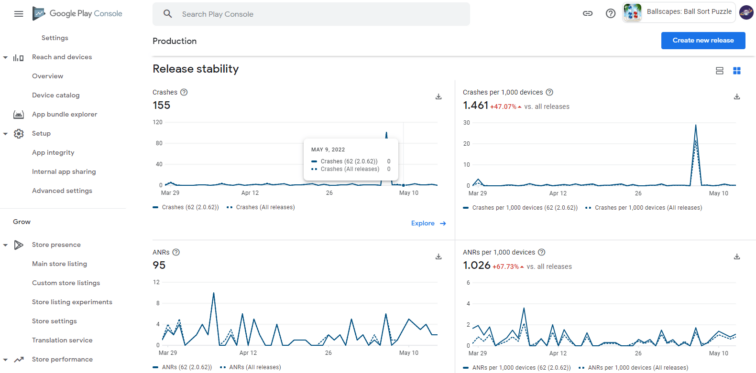Click the info icon next to Crashes
This screenshot has width=756, height=373.
click(184, 92)
